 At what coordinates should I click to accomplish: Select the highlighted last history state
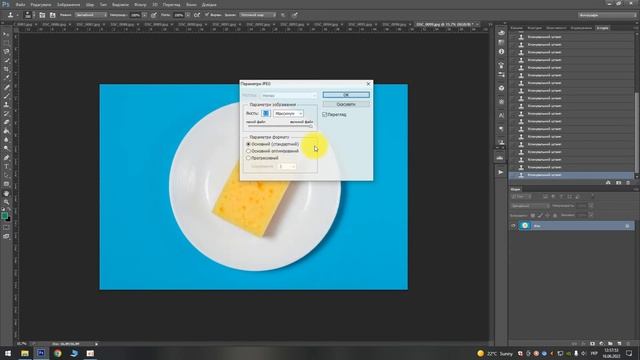point(571,175)
